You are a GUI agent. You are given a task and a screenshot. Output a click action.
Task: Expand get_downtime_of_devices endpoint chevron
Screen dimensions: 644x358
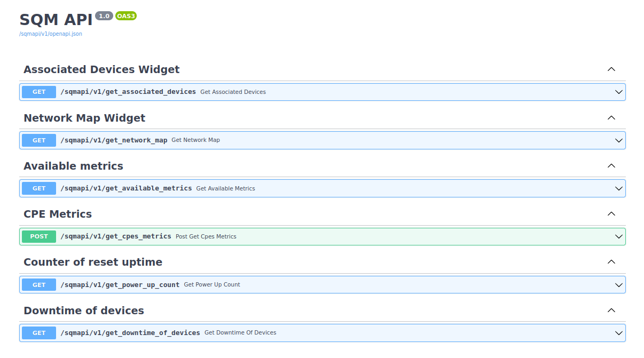618,333
